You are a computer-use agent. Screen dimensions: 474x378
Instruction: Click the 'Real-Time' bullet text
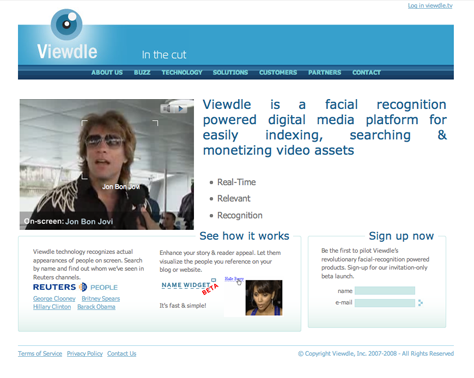coord(237,182)
